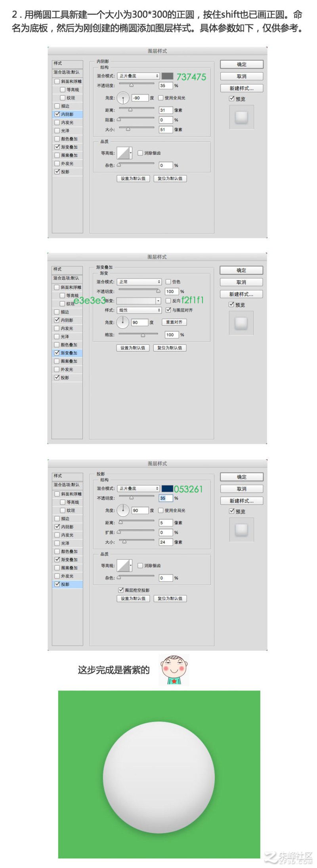Screen dimensions: 317x868
Task: Click 复位为默认值 in Inner Shadow dialog
Action: 170,178
